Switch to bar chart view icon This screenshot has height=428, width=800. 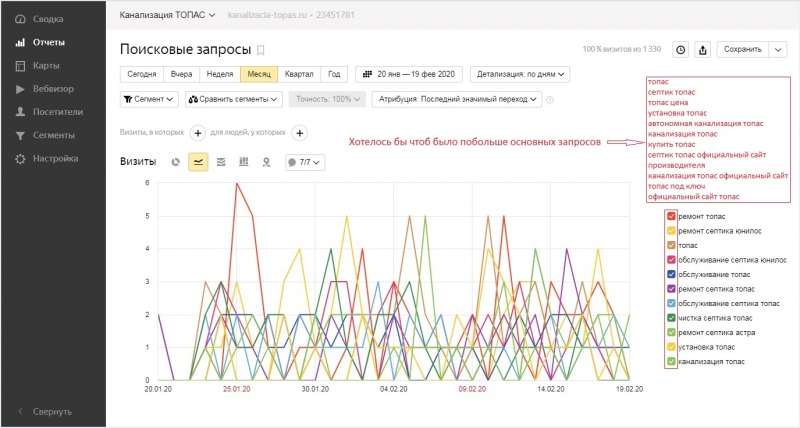243,161
